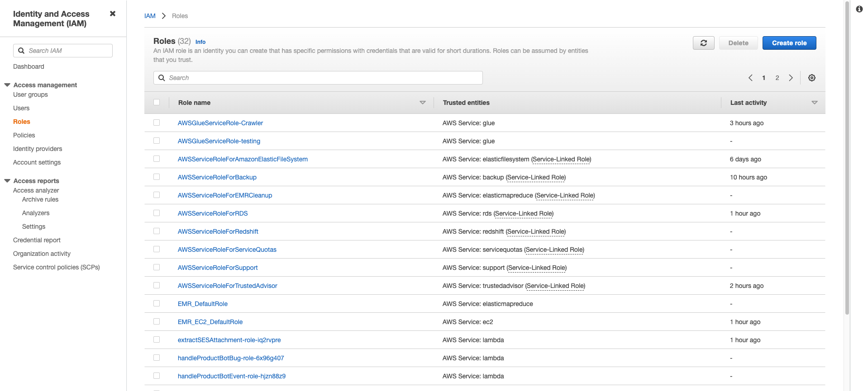Select page 1 of roles
This screenshot has height=391, width=868.
pyautogui.click(x=763, y=78)
